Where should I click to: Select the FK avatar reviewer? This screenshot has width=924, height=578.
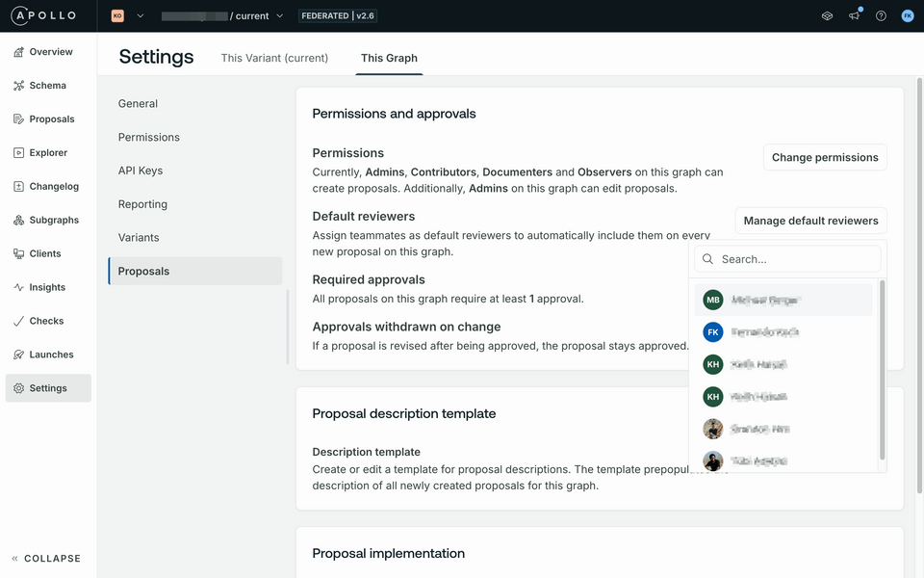point(713,332)
